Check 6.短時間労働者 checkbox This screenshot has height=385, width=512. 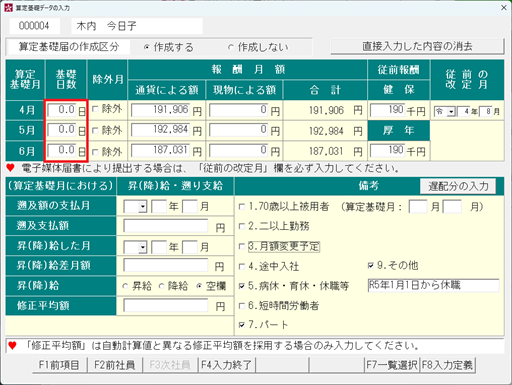click(242, 306)
